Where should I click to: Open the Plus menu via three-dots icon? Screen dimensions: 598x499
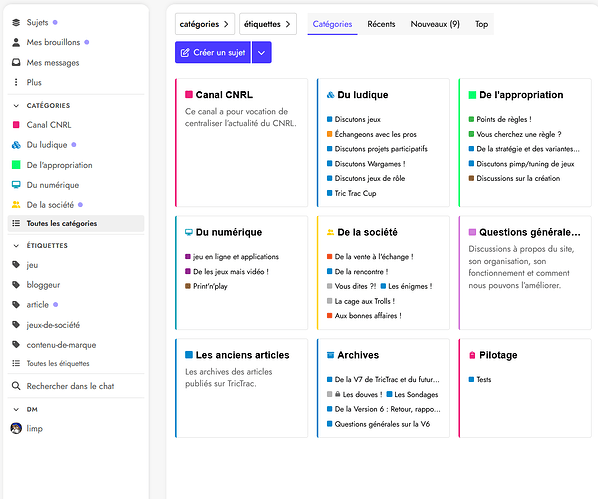(16, 82)
